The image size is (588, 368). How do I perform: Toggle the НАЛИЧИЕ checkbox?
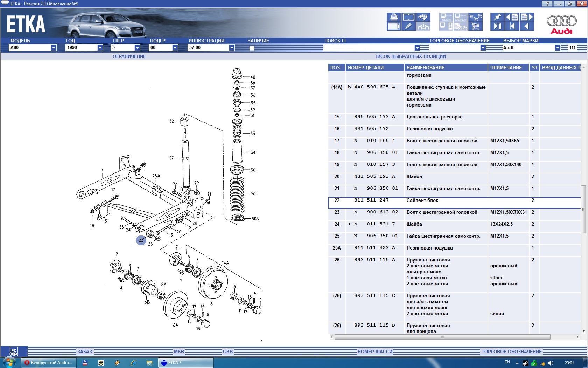pyautogui.click(x=252, y=48)
